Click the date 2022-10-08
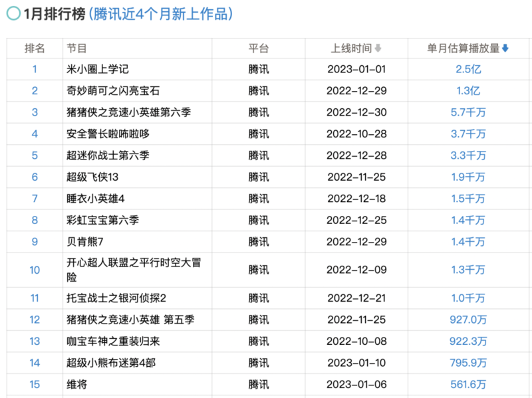 [356, 342]
